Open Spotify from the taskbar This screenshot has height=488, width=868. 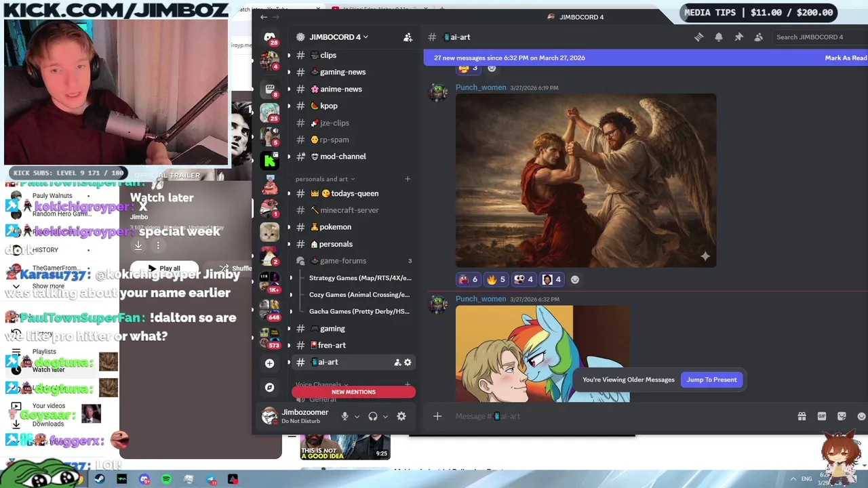(x=166, y=479)
